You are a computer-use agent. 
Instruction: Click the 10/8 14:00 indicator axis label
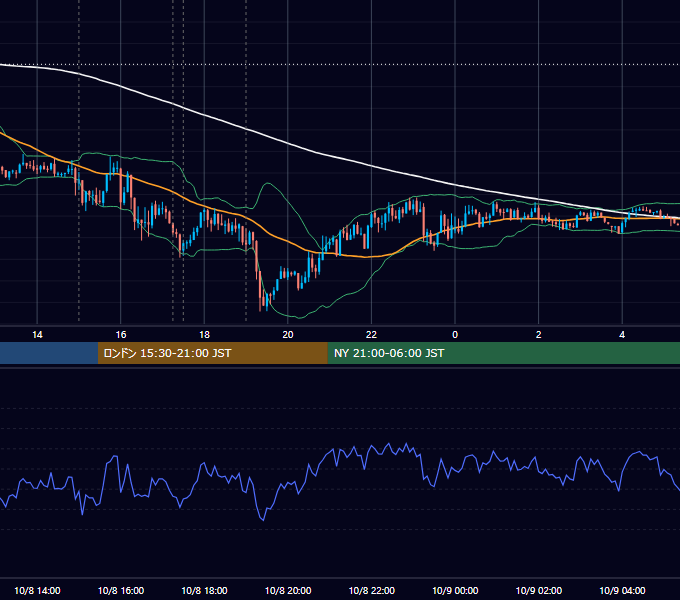37,590
